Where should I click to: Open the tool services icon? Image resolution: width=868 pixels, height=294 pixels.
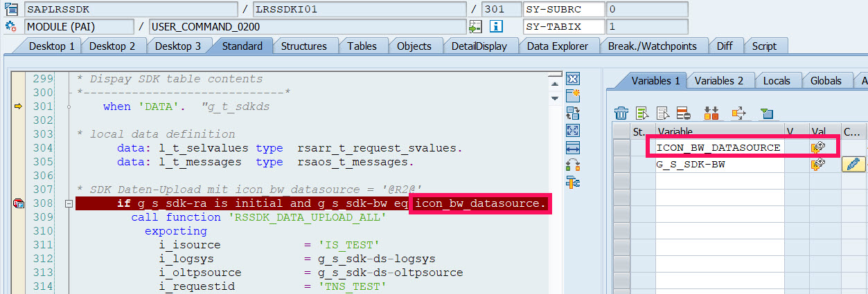pyautogui.click(x=572, y=182)
